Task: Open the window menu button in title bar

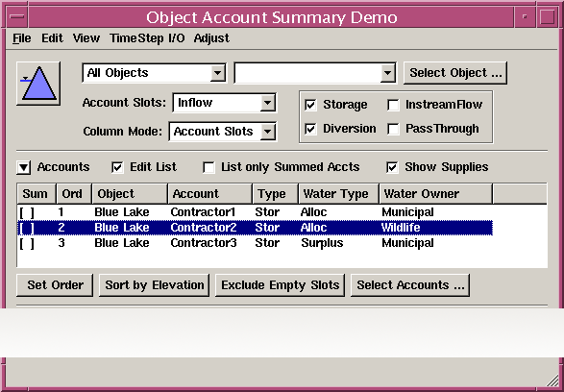Action: tap(17, 17)
